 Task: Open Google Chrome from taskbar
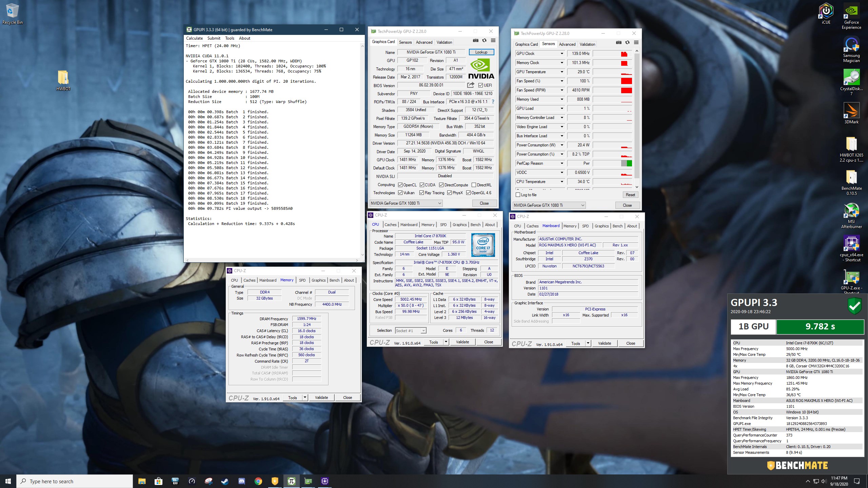coord(258,481)
